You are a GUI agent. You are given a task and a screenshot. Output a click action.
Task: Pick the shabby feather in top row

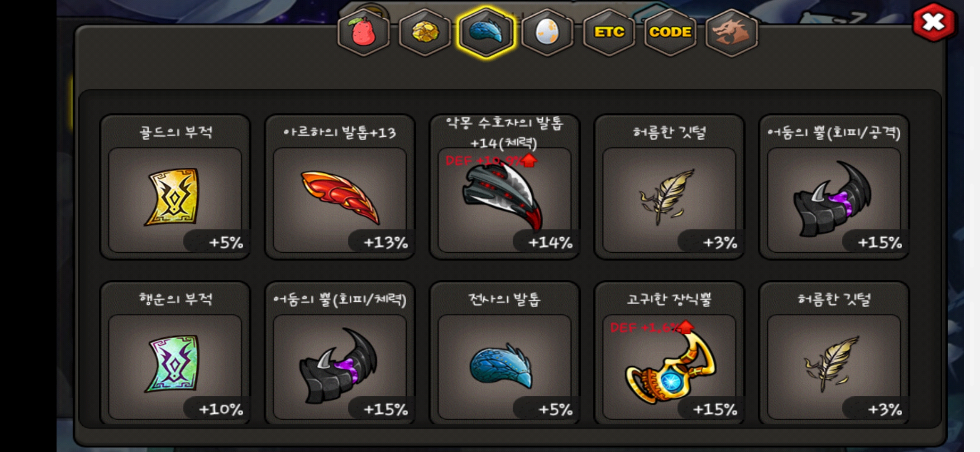[669, 187]
